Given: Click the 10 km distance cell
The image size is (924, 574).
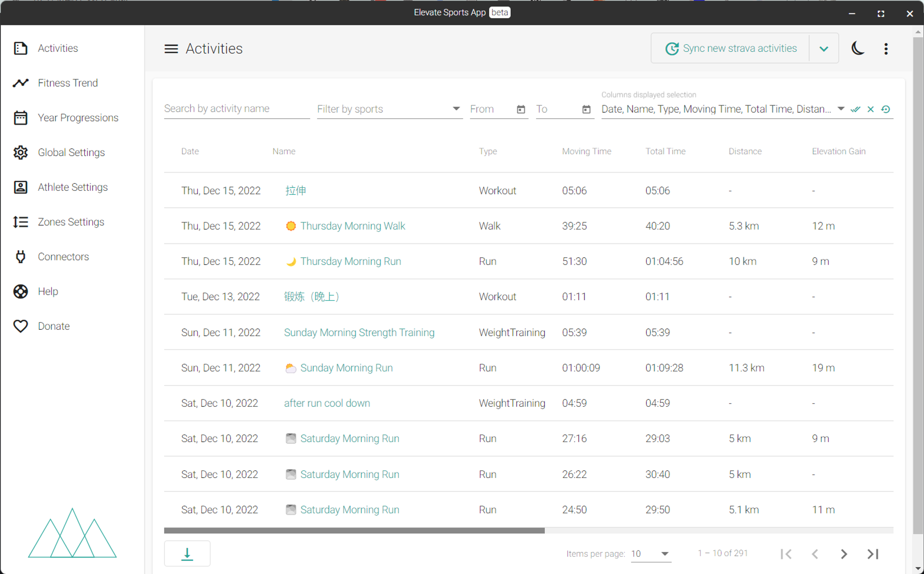Looking at the screenshot, I should 742,261.
